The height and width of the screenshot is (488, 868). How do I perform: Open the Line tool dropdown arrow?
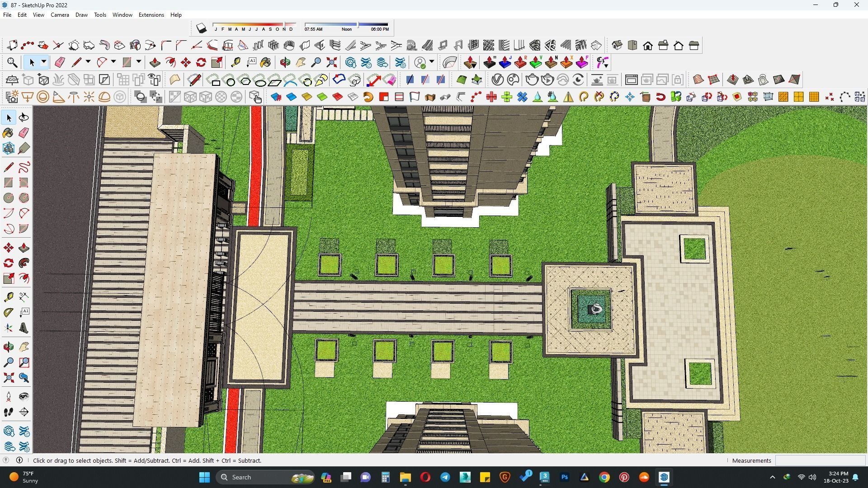[88, 62]
